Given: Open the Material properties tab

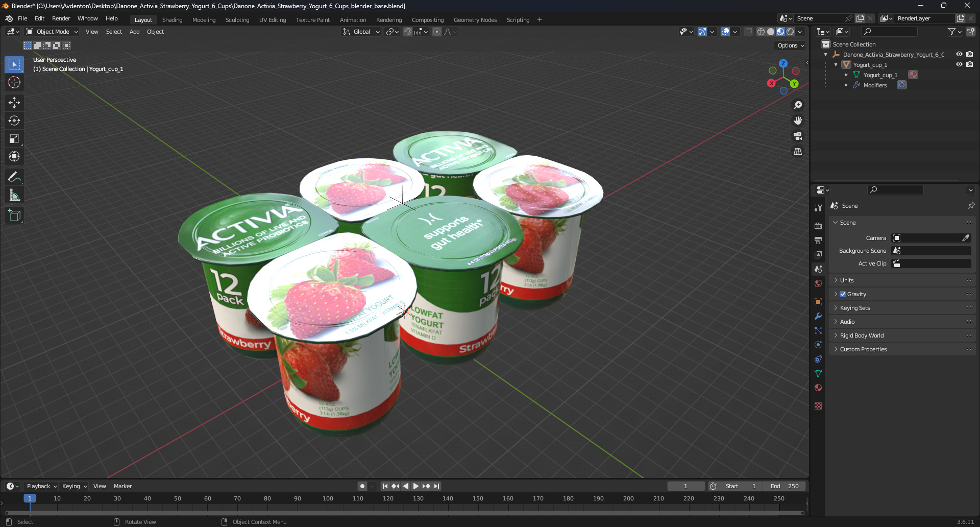Looking at the screenshot, I should [x=818, y=388].
